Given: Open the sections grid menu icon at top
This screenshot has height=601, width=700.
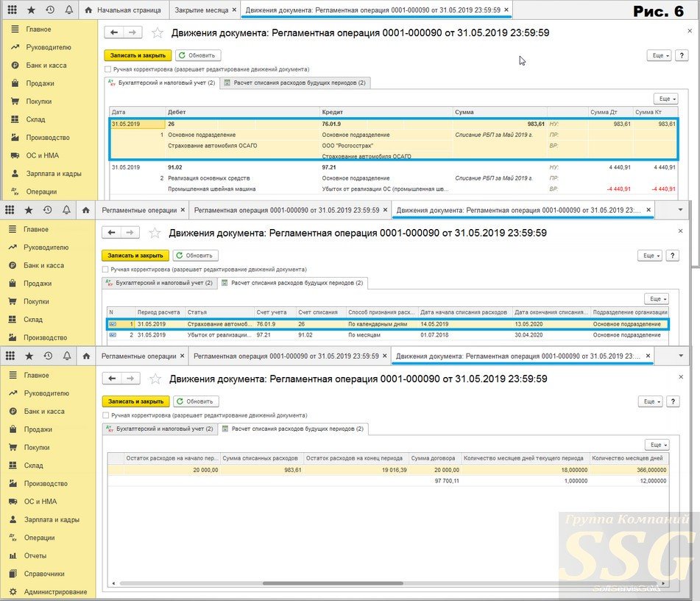Looking at the screenshot, I should point(13,10).
